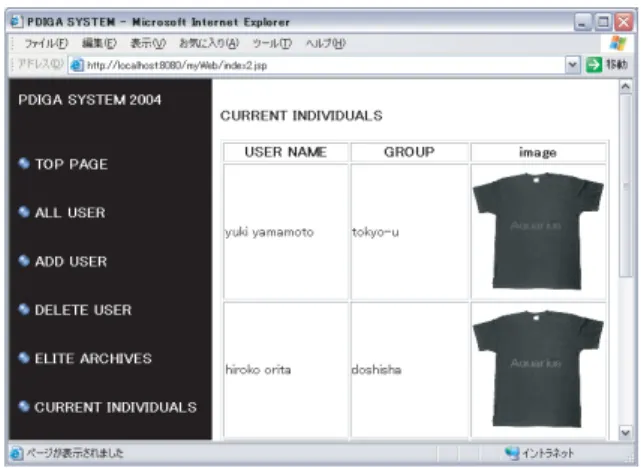This screenshot has width=641, height=468.
Task: Click the page icon in address bar
Action: (77, 65)
